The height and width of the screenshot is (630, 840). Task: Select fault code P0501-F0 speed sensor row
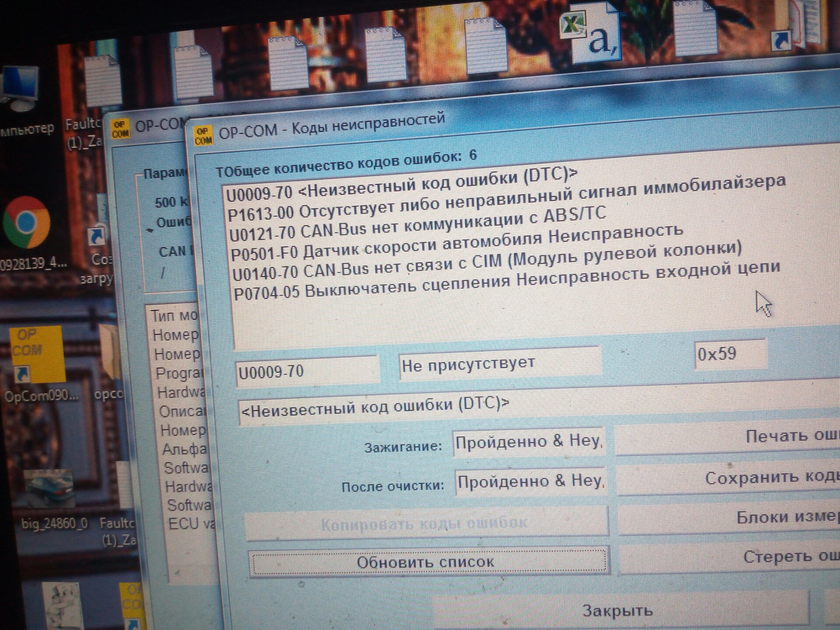[x=457, y=244]
